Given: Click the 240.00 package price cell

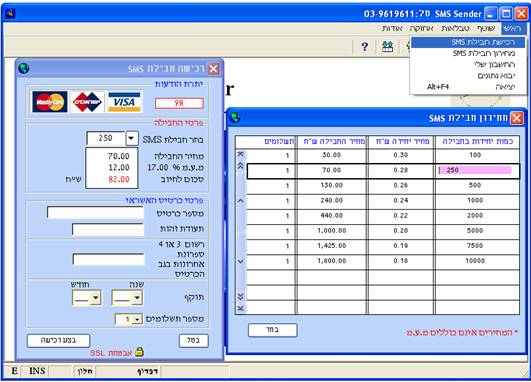Looking at the screenshot, I should click(332, 200).
